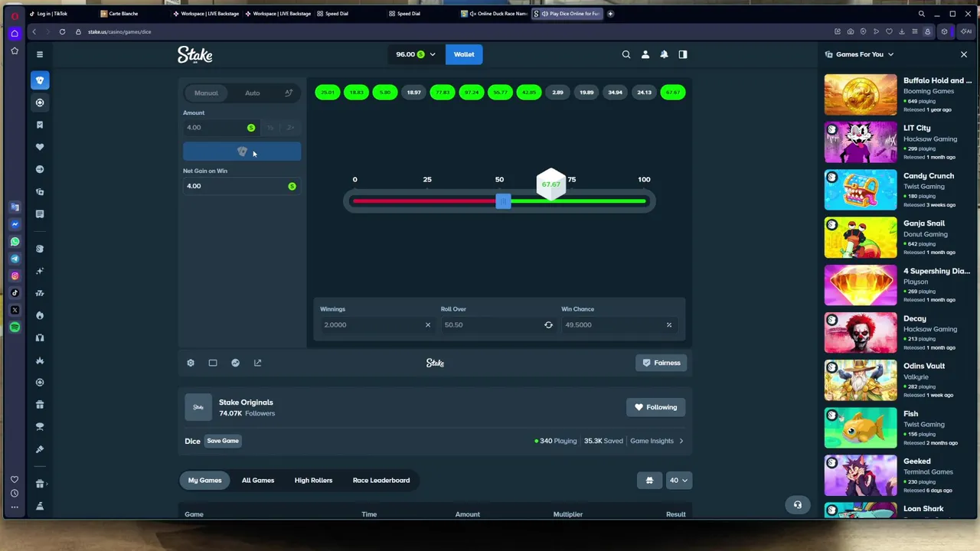Screen dimensions: 980x551
Task: Click the pop-out game icon
Action: point(257,363)
